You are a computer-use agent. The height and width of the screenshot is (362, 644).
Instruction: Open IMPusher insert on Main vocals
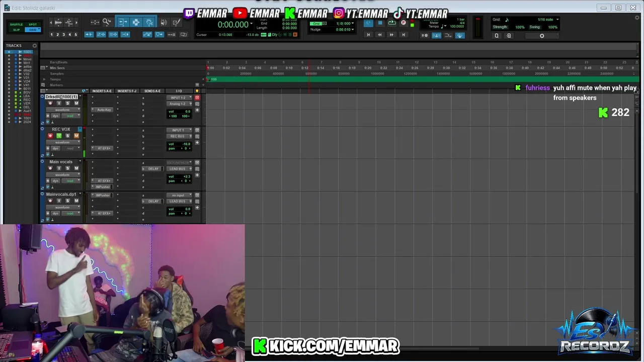pos(103,187)
